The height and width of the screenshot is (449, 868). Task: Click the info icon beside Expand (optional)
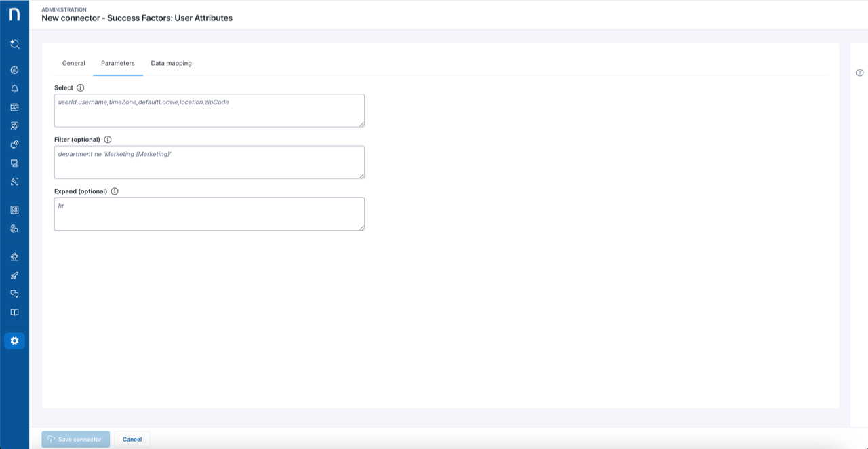(x=115, y=191)
